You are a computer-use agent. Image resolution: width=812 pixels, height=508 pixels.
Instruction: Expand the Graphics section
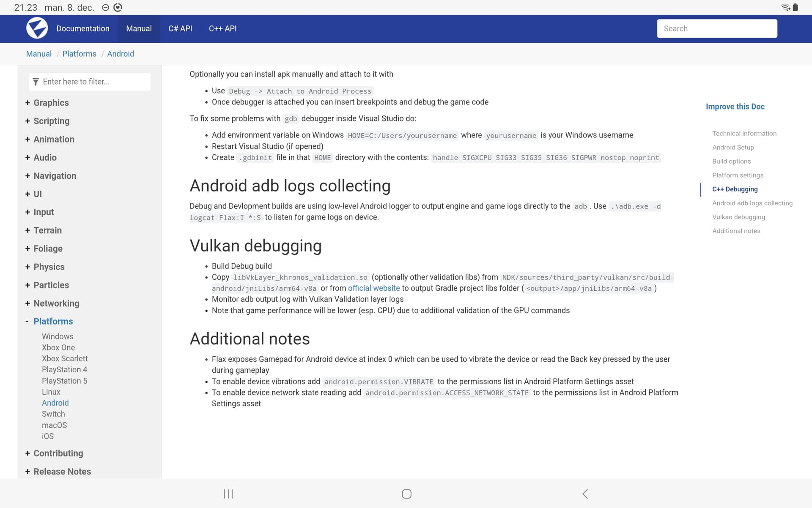[27, 103]
